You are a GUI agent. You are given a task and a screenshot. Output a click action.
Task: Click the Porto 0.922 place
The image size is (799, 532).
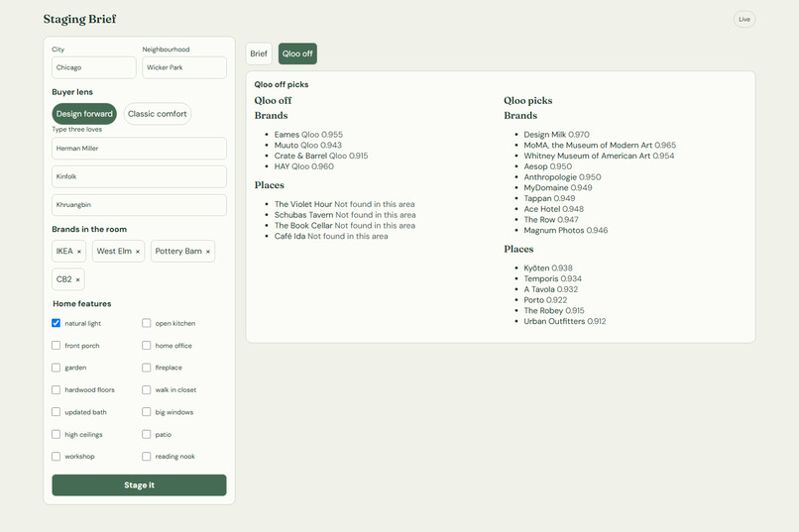tap(545, 300)
